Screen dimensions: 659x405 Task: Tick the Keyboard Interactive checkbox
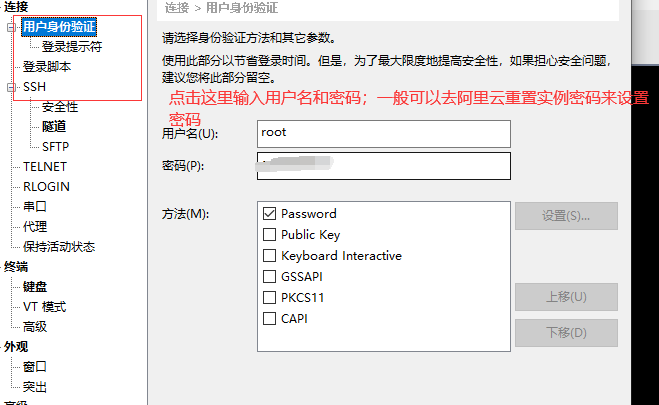pos(269,255)
